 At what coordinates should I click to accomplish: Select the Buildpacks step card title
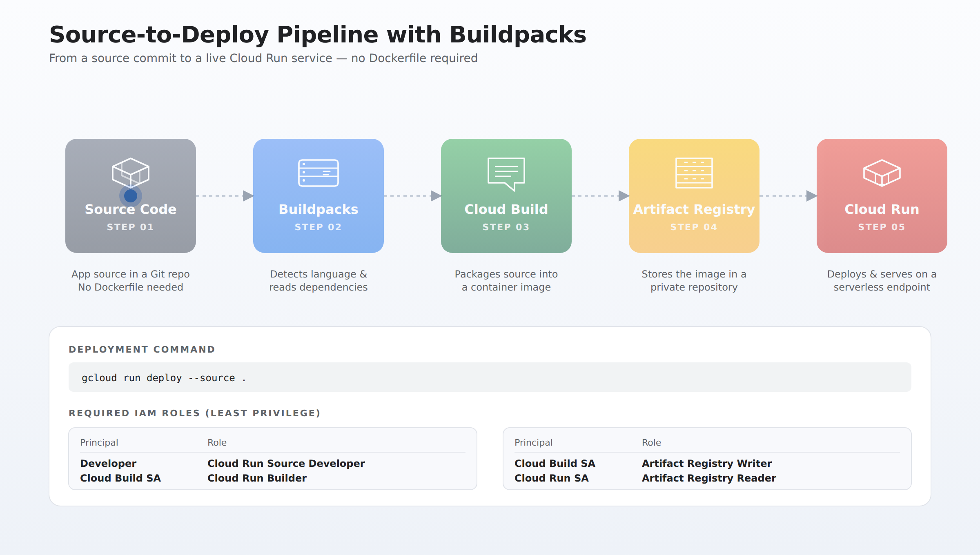tap(318, 209)
